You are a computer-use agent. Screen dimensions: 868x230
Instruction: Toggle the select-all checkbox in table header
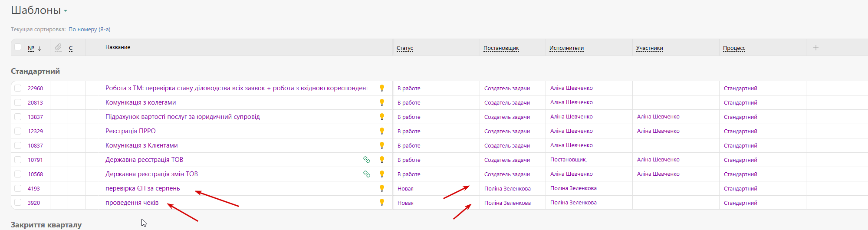(18, 47)
